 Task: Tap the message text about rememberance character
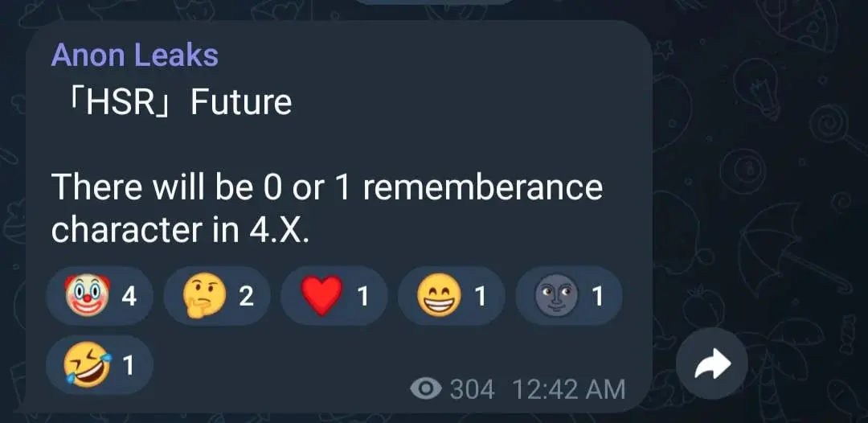coord(325,207)
